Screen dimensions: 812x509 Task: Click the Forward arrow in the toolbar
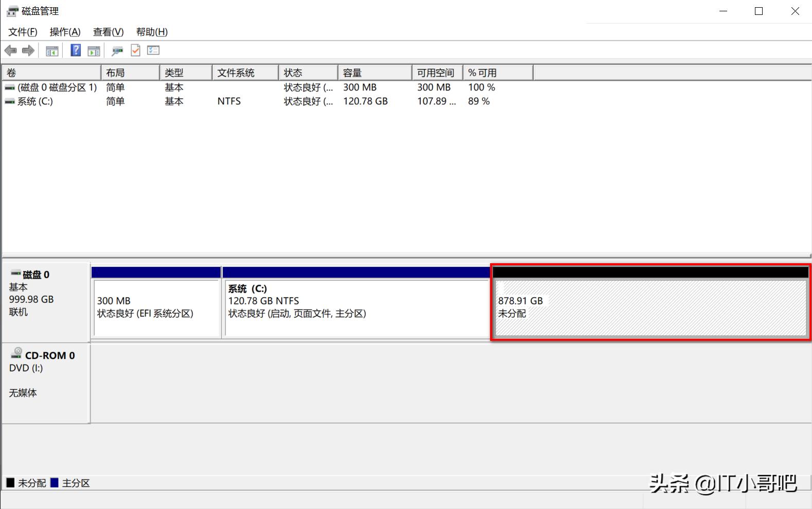[28, 50]
